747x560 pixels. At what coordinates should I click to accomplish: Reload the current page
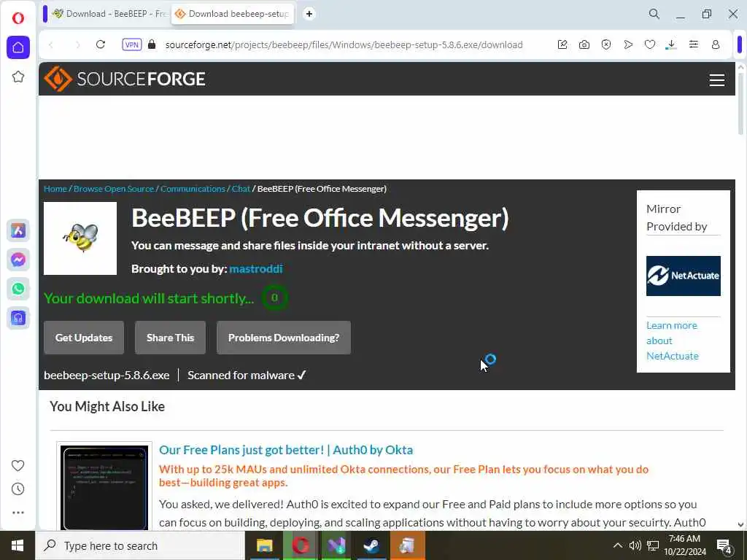pyautogui.click(x=101, y=44)
